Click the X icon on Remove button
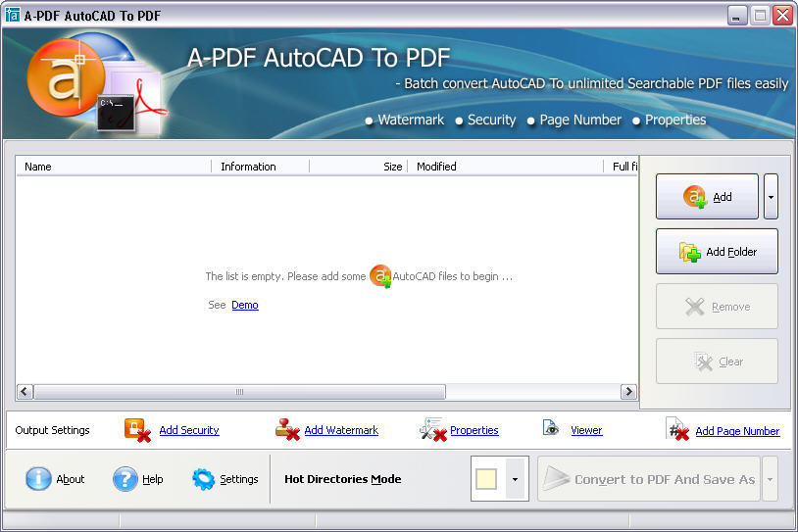This screenshot has height=532, width=798. pyautogui.click(x=695, y=307)
